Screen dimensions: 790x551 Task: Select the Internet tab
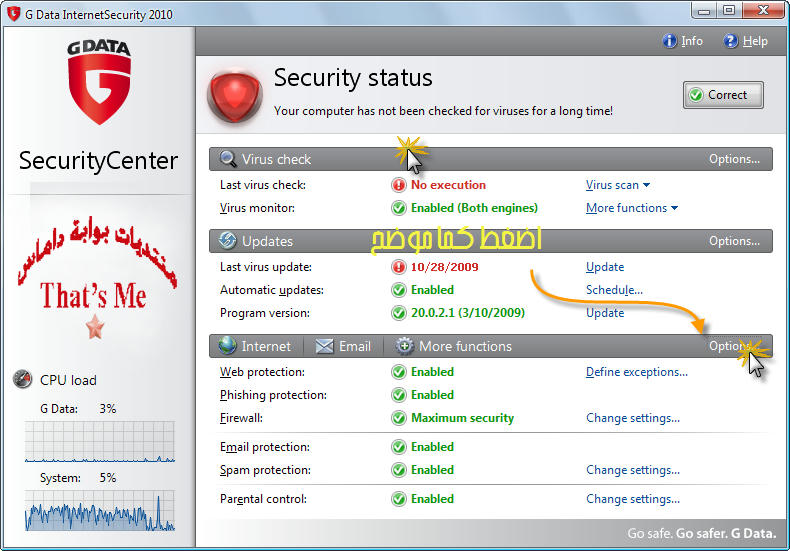point(255,346)
